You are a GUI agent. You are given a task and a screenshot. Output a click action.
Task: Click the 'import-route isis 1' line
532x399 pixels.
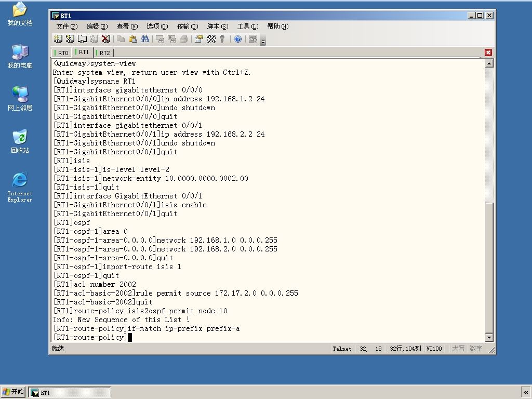click(x=117, y=267)
